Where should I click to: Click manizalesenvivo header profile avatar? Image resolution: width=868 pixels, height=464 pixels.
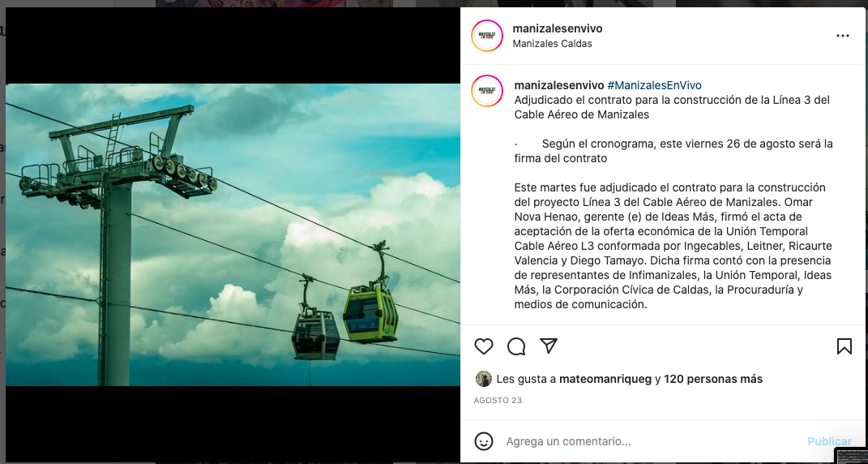coord(487,36)
